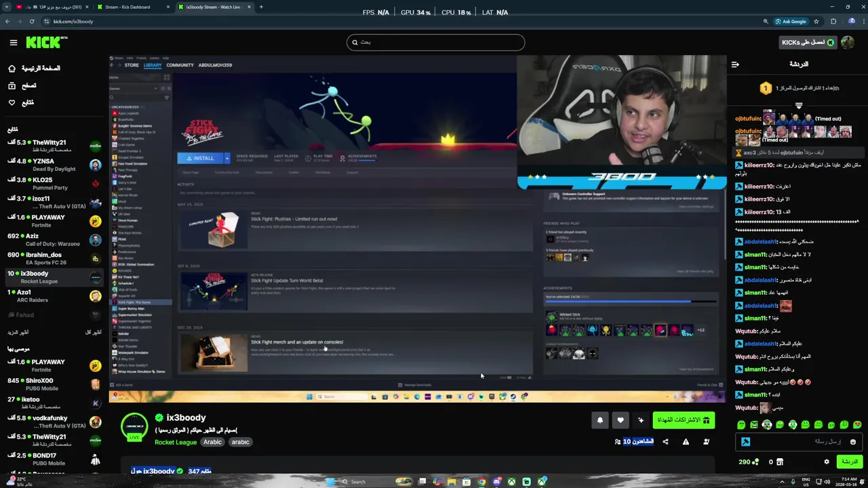The image size is (868, 488).
Task: Collapse the chat panel arrow icon
Action: [735, 64]
